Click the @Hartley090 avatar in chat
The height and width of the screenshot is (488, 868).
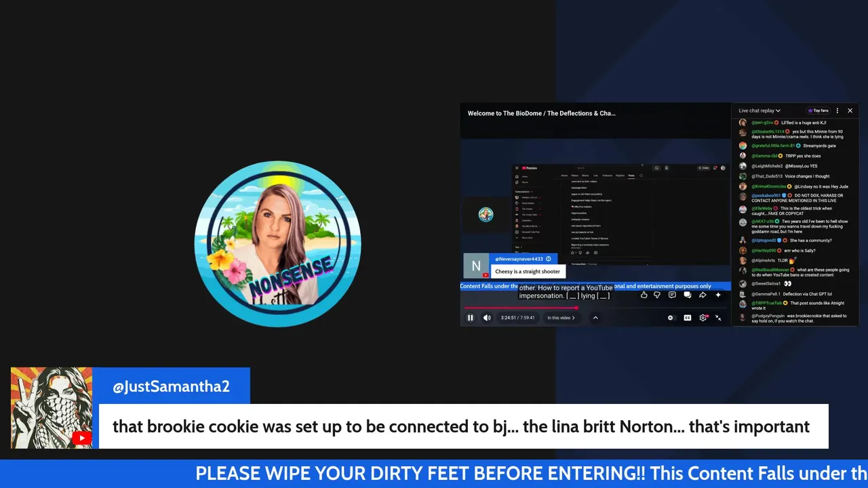point(743,250)
